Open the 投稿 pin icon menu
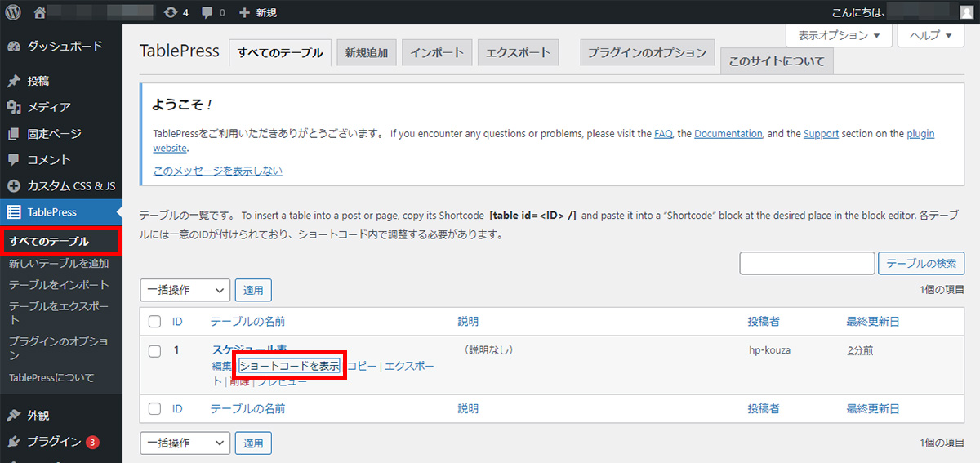Screen dimensions: 980x463 pos(14,81)
